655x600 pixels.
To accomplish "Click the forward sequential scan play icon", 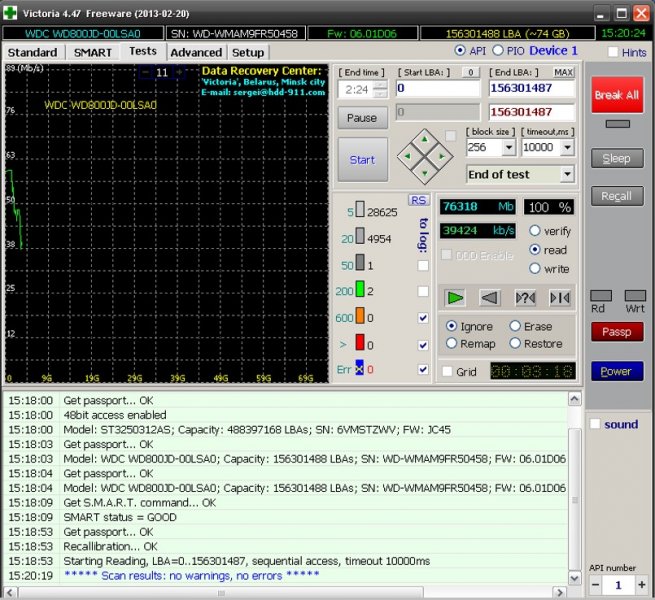I will coord(455,297).
